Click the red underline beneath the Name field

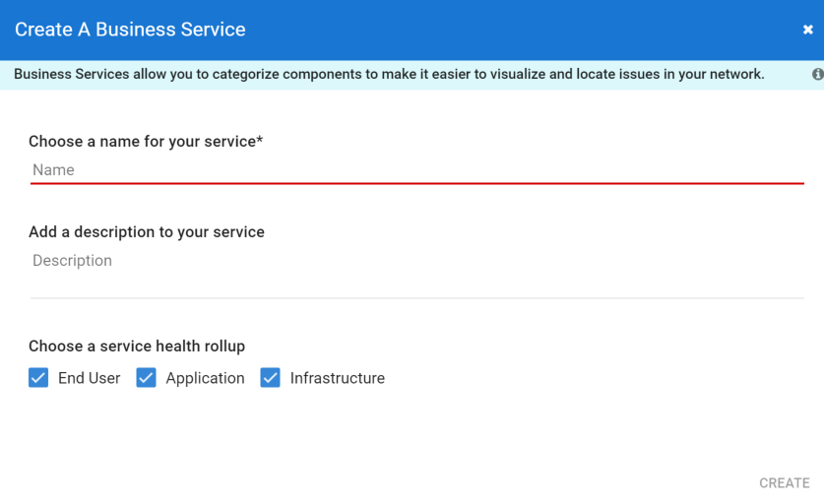click(416, 184)
